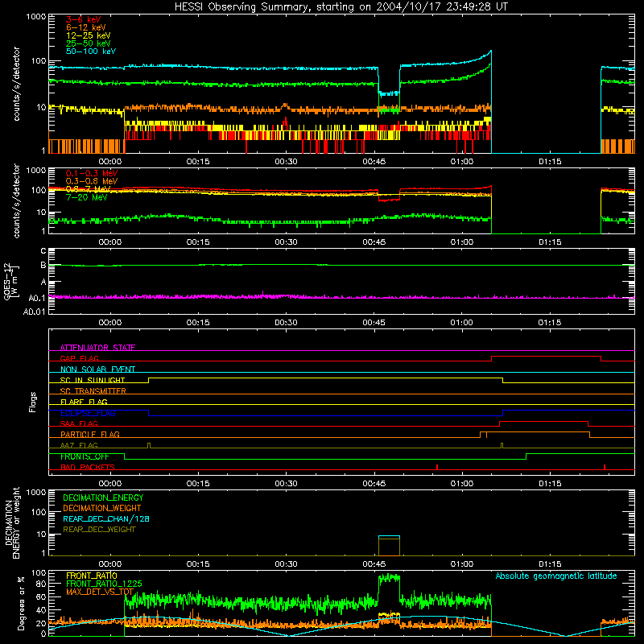The height and width of the screenshot is (644, 644).
Task: Select the 50-100 keV legend label
Action: point(91,52)
